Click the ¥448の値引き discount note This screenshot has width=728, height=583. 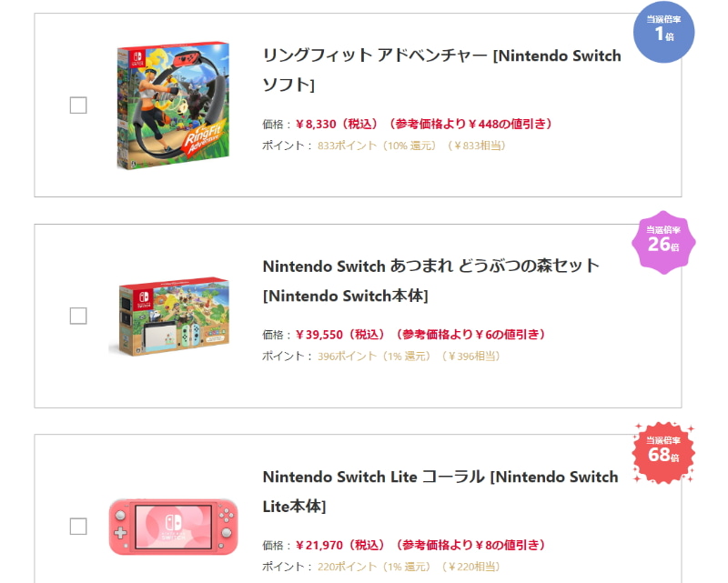(470, 124)
